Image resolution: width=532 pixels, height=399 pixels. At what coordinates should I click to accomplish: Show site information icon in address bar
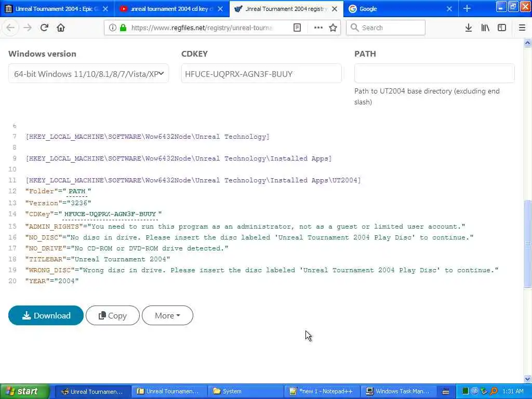pos(112,28)
